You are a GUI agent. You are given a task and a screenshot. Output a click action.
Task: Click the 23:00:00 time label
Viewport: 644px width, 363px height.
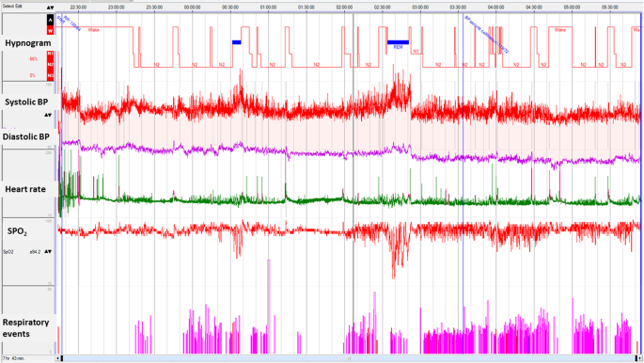pos(117,8)
